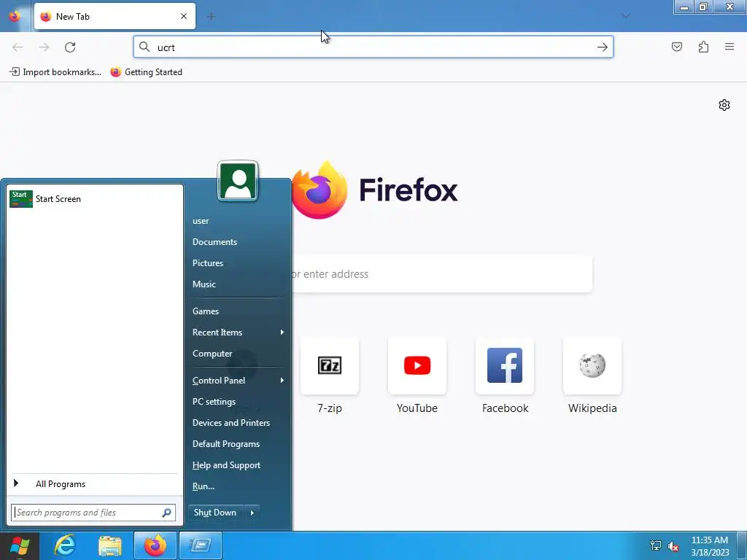Image resolution: width=747 pixels, height=560 pixels.
Task: Click the page search or enter address box
Action: [x=441, y=274]
